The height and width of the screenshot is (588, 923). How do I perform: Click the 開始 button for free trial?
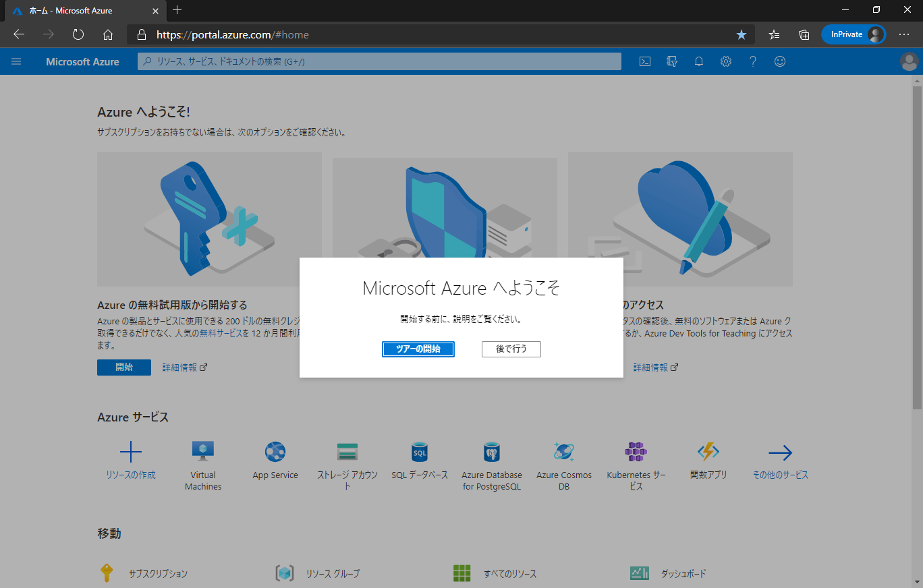coord(124,367)
